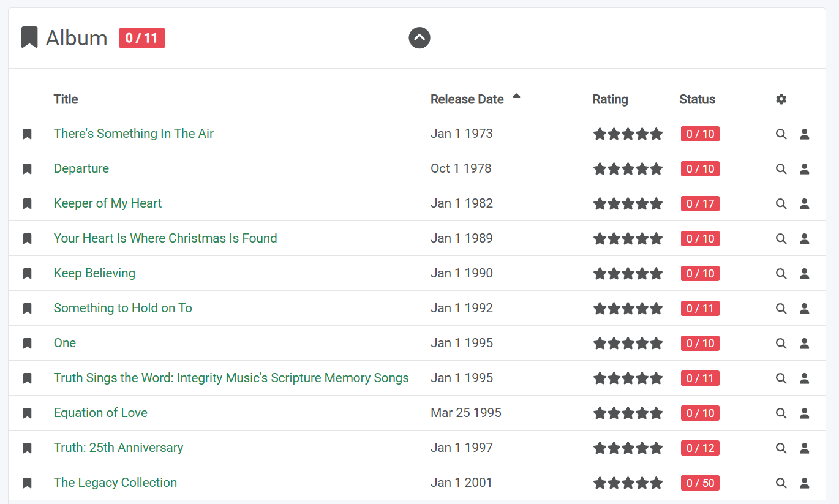The height and width of the screenshot is (504, 839).
Task: Click the star rating for Departure
Action: (628, 169)
